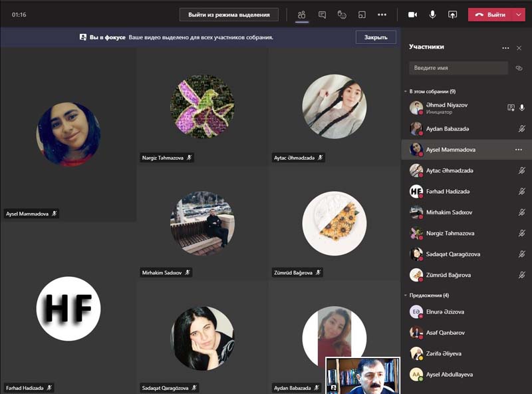Open dropdown arrow beside the Выйти button
The height and width of the screenshot is (394, 532).
[x=519, y=14]
